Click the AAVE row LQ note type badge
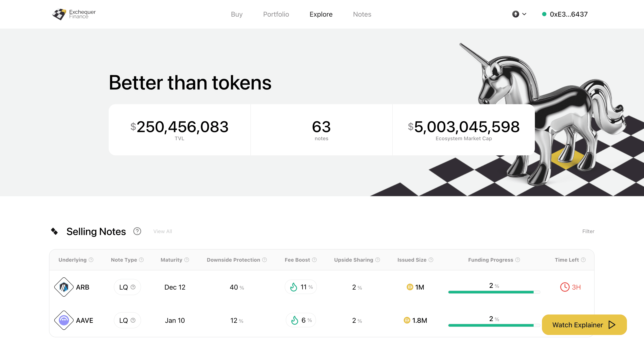644x352 pixels. [x=127, y=320]
